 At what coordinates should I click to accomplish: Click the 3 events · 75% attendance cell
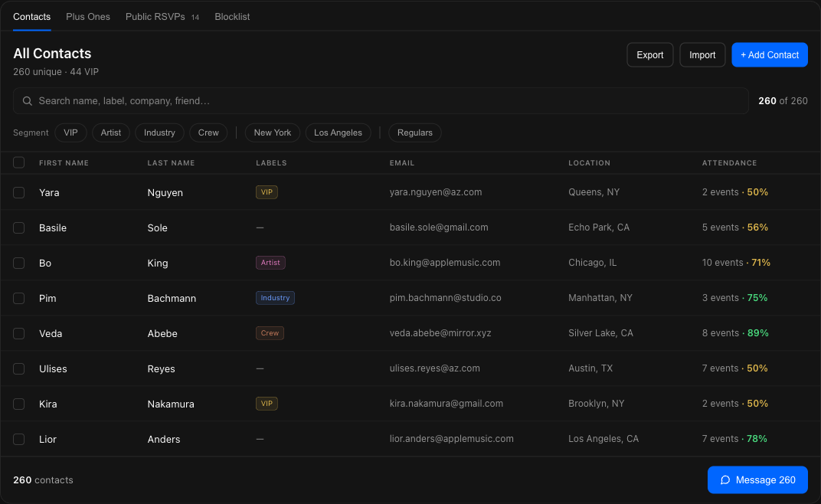(734, 298)
